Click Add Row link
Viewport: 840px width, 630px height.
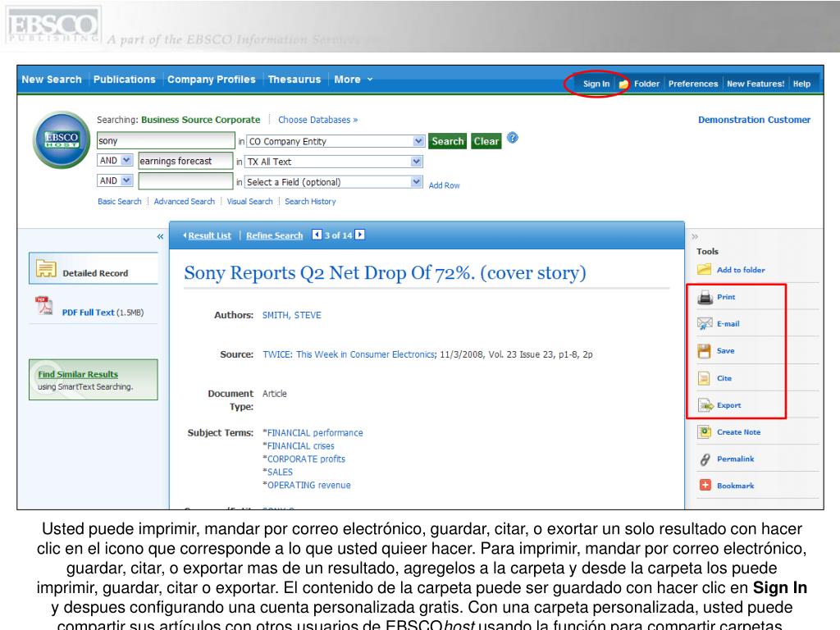click(x=444, y=185)
